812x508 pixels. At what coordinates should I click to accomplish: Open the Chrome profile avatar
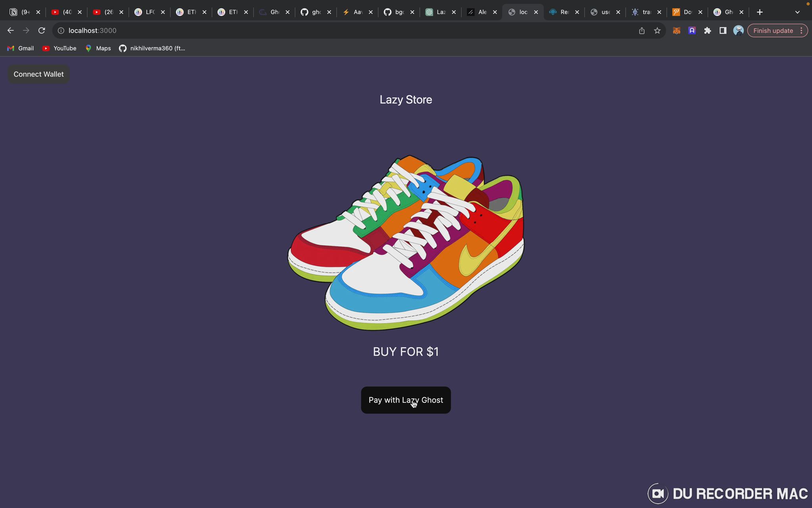point(738,31)
